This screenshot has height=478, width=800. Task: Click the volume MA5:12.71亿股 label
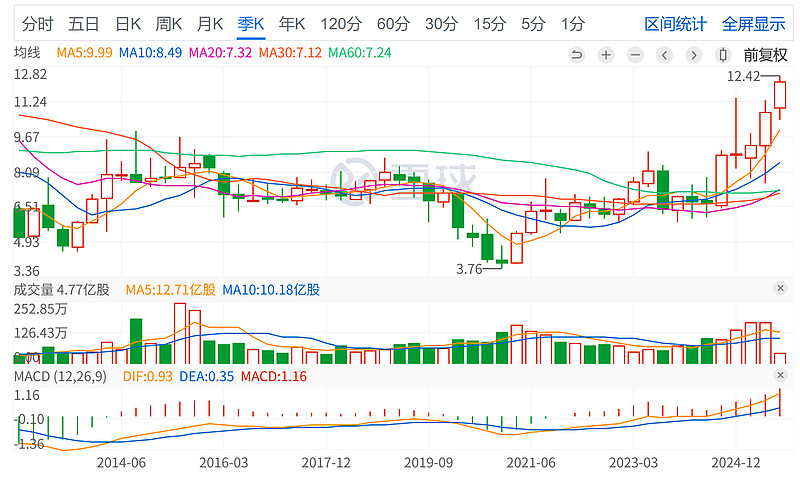click(x=170, y=290)
